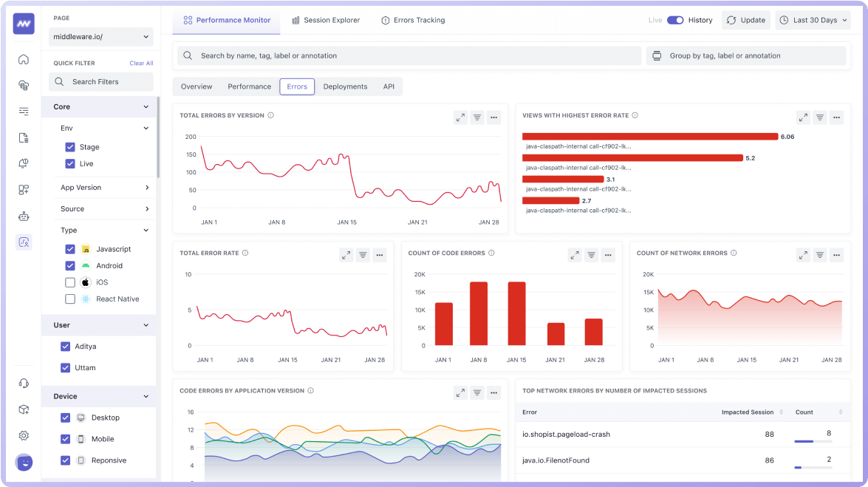Open more options on Views With Highest Error Rate
Screen dimensions: 868x487
(836, 117)
